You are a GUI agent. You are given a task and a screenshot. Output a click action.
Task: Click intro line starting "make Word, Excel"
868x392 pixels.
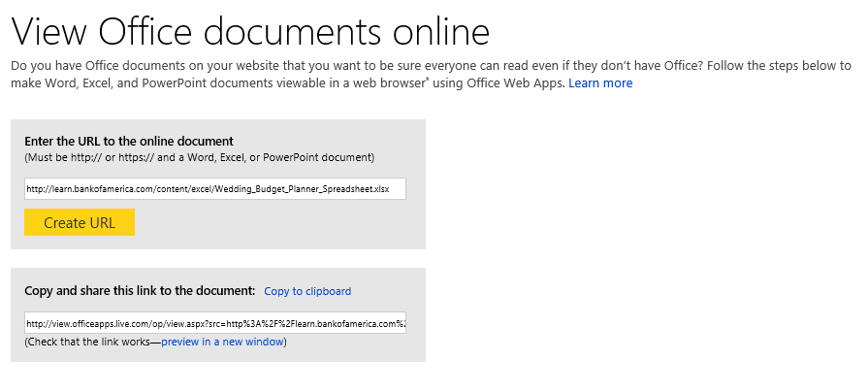tap(287, 83)
